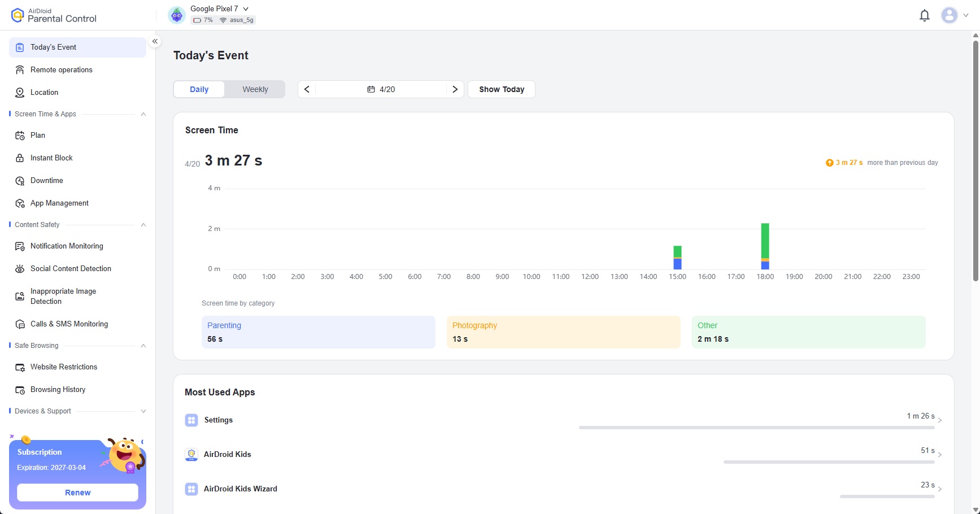This screenshot has width=980, height=514.
Task: Collapse the Safe Browsing section
Action: pyautogui.click(x=143, y=346)
